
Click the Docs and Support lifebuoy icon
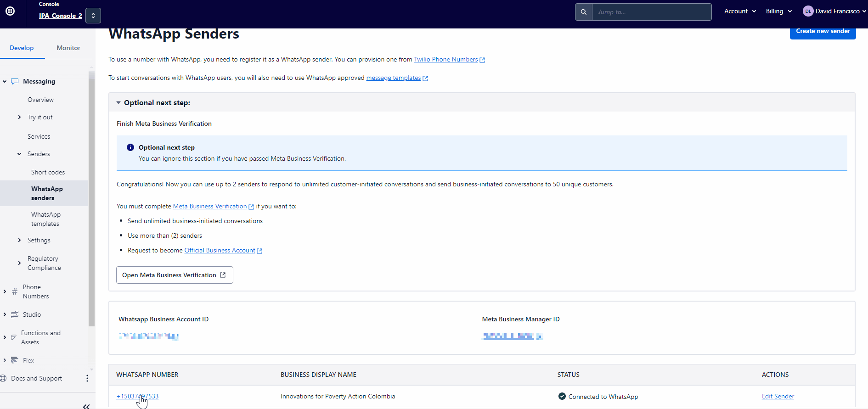pyautogui.click(x=3, y=378)
